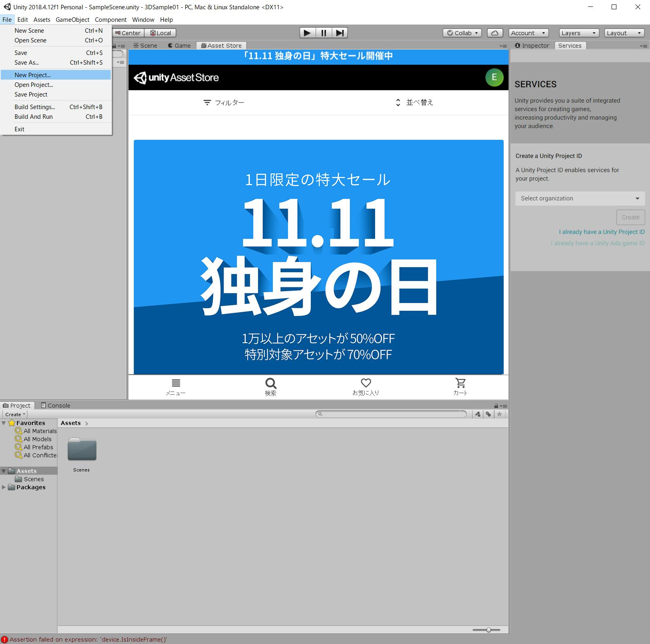Open All Prefabs saved search

coord(34,447)
